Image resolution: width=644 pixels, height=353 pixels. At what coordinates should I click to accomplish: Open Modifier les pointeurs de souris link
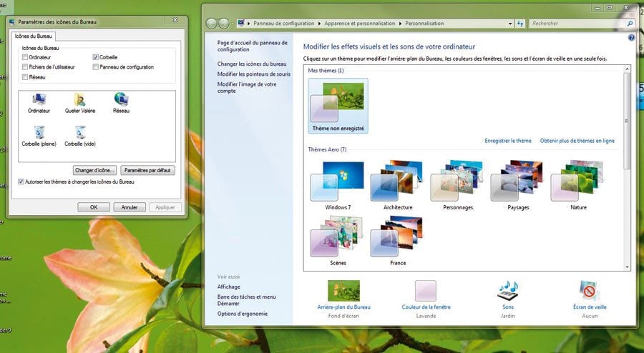[254, 74]
